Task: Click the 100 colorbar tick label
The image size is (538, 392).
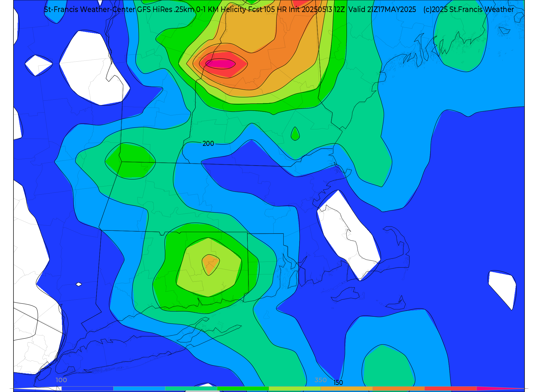Action: click(61, 380)
